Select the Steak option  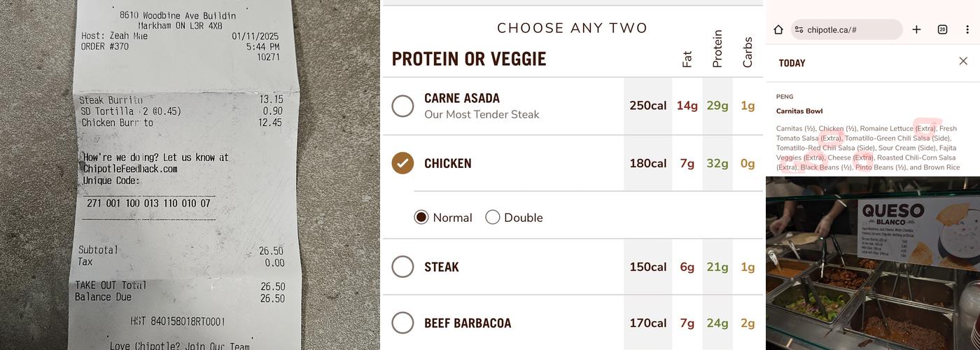pyautogui.click(x=402, y=267)
